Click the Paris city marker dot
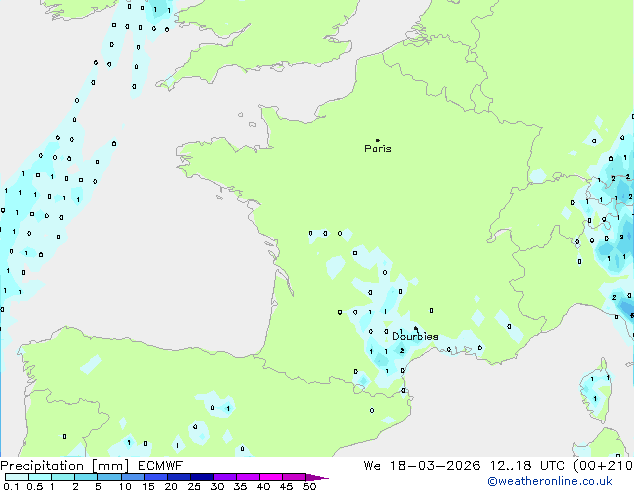 377,141
